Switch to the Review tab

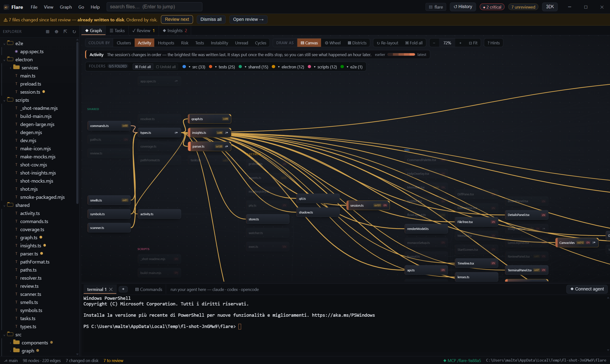point(143,31)
